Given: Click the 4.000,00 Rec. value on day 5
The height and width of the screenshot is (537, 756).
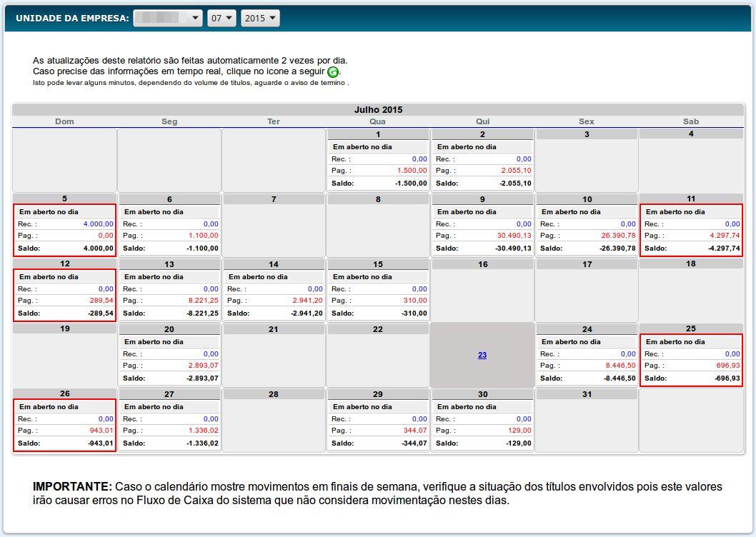Looking at the screenshot, I should point(99,224).
